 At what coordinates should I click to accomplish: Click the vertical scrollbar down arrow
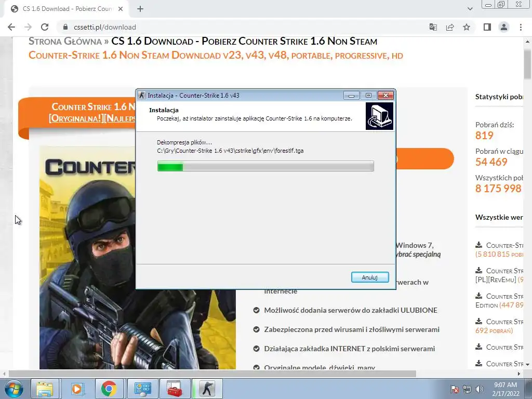[x=527, y=364]
